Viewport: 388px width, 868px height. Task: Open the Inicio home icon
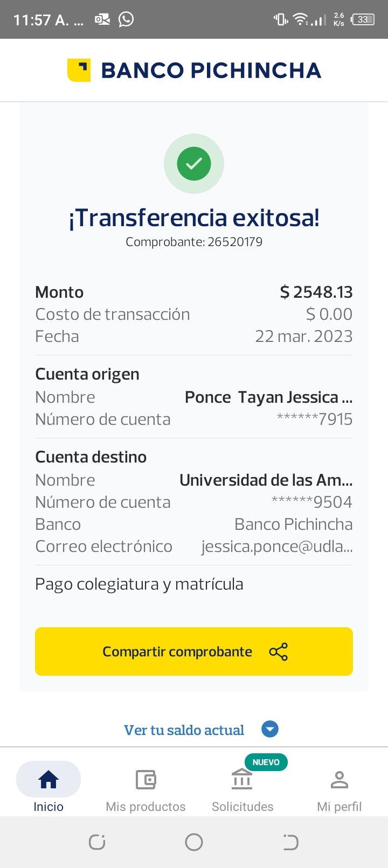48,779
